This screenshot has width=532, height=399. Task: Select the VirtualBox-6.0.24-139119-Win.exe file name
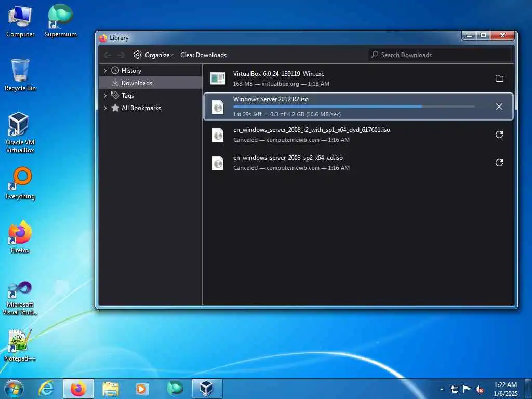point(278,74)
